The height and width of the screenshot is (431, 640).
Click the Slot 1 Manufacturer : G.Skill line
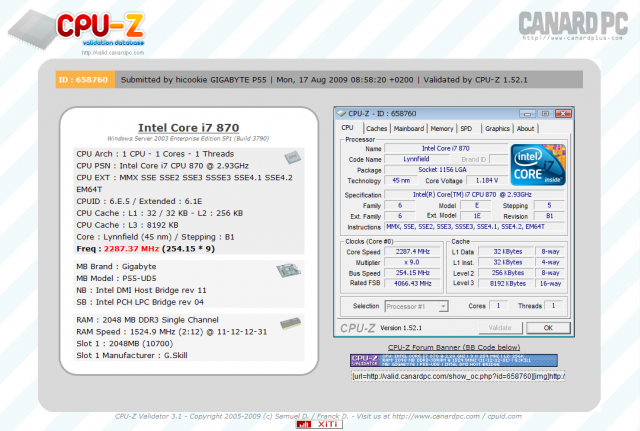click(132, 355)
